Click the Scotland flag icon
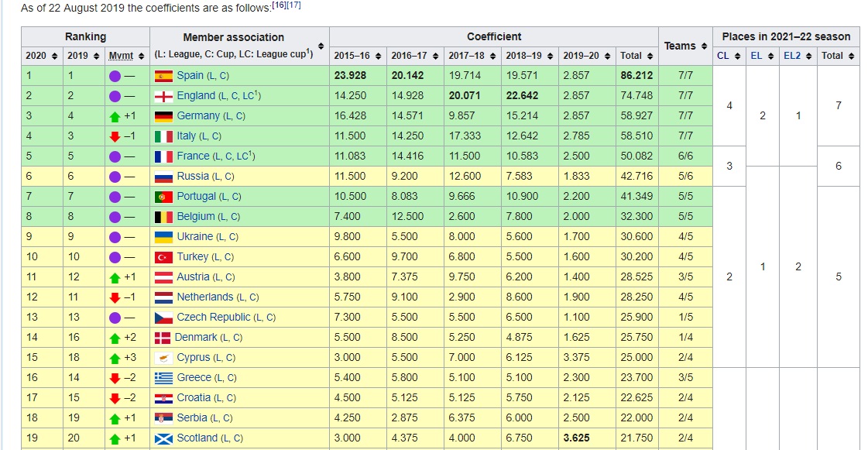Screen dimensions: 868x450 click(x=163, y=438)
